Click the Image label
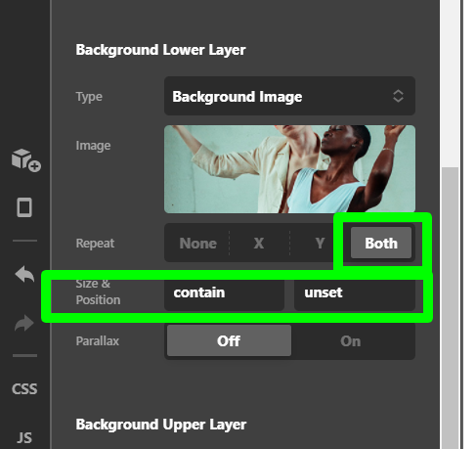 click(93, 146)
